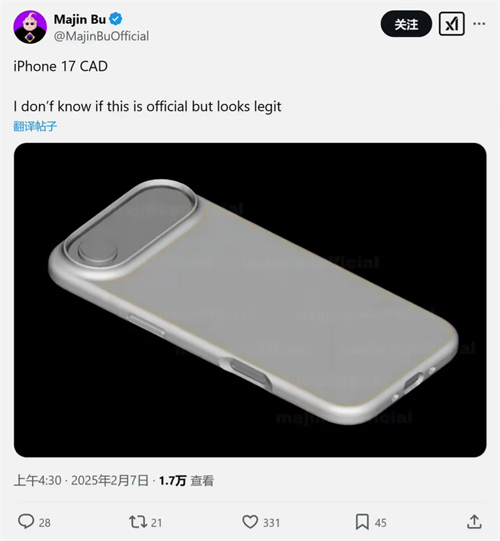The image size is (500, 541).
Task: Open the @MajinBuOfficial handle link
Action: point(101,36)
